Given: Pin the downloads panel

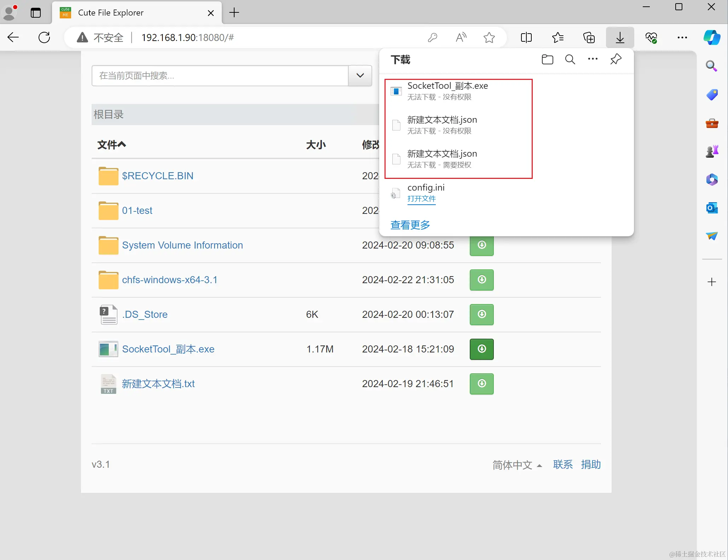Looking at the screenshot, I should point(616,59).
